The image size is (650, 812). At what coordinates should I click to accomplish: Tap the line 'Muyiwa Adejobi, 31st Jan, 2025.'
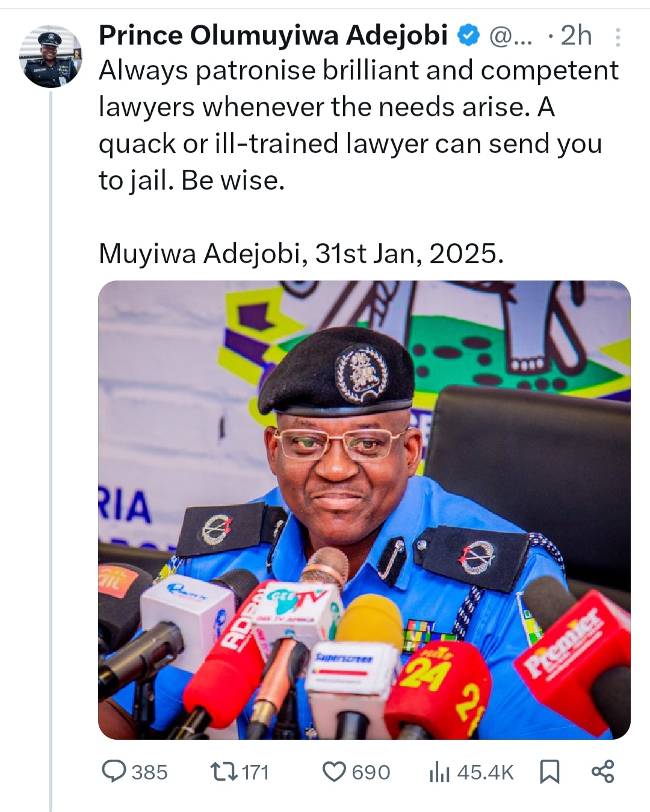[301, 253]
